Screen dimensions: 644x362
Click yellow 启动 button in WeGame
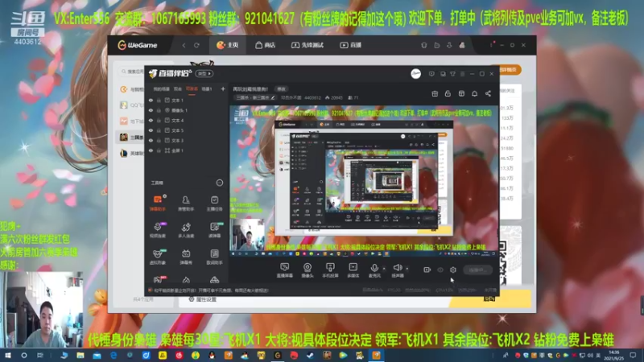click(489, 298)
